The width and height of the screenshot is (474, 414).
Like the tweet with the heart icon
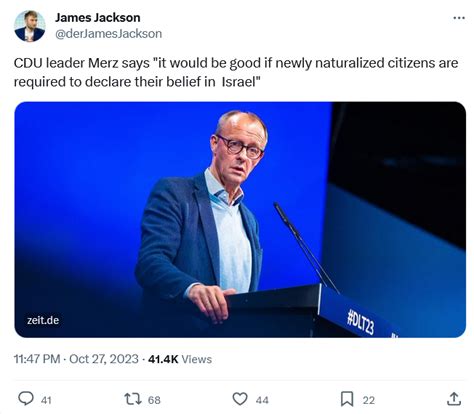pos(240,399)
